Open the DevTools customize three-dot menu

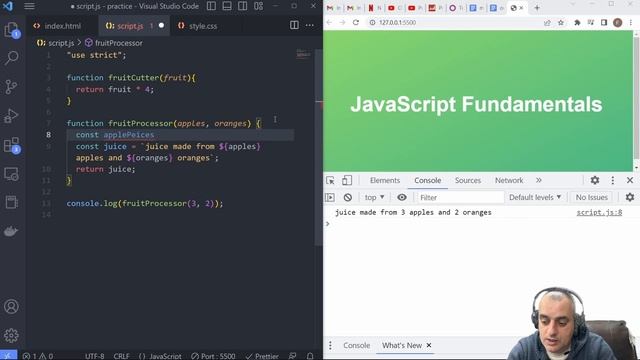[x=613, y=180]
